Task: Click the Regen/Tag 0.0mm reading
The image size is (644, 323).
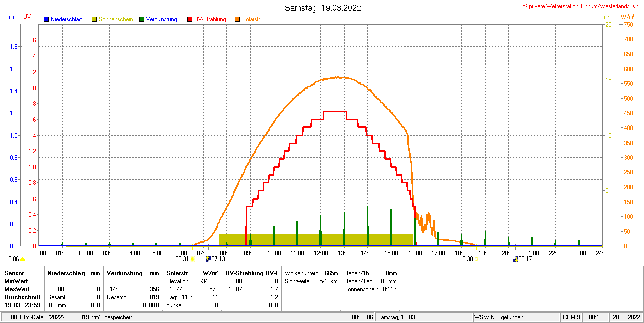Action: (370, 281)
